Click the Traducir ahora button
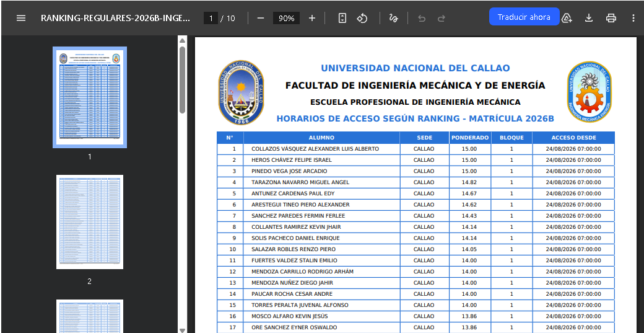The image size is (644, 333). tap(524, 17)
